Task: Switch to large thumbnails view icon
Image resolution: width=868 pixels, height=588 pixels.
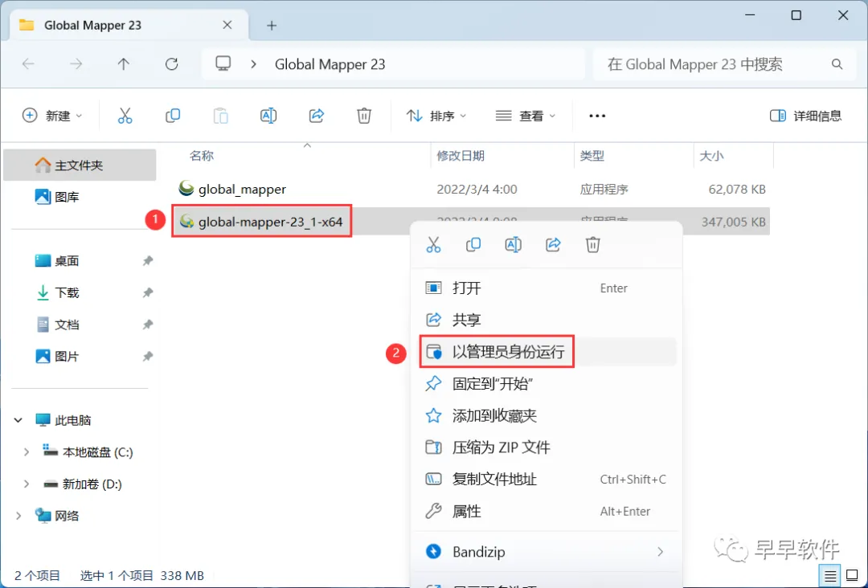Action: [852, 576]
